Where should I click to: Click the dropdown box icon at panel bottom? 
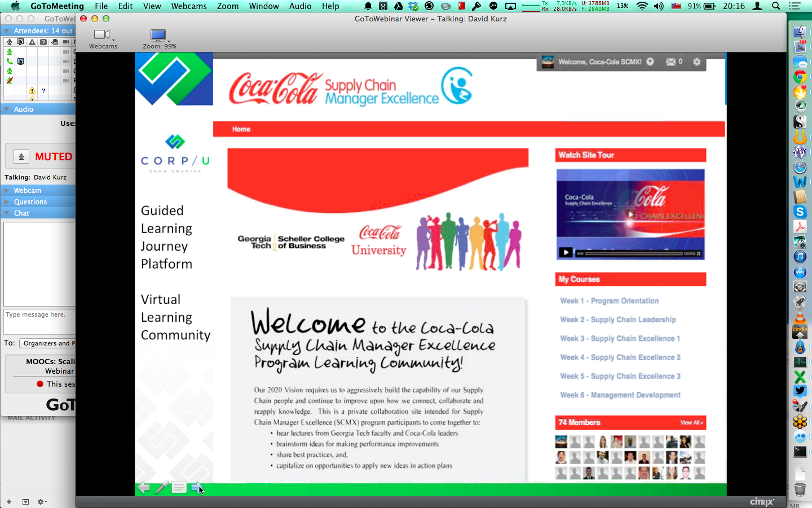pyautogui.click(x=25, y=501)
